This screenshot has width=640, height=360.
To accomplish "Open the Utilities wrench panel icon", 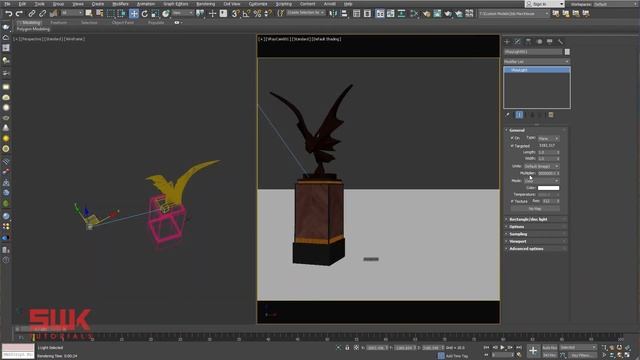I will [x=560, y=42].
